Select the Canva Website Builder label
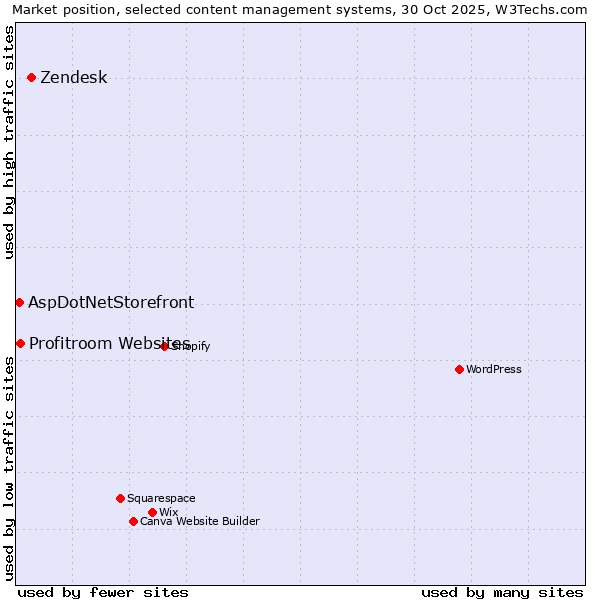The image size is (600, 600). [199, 521]
